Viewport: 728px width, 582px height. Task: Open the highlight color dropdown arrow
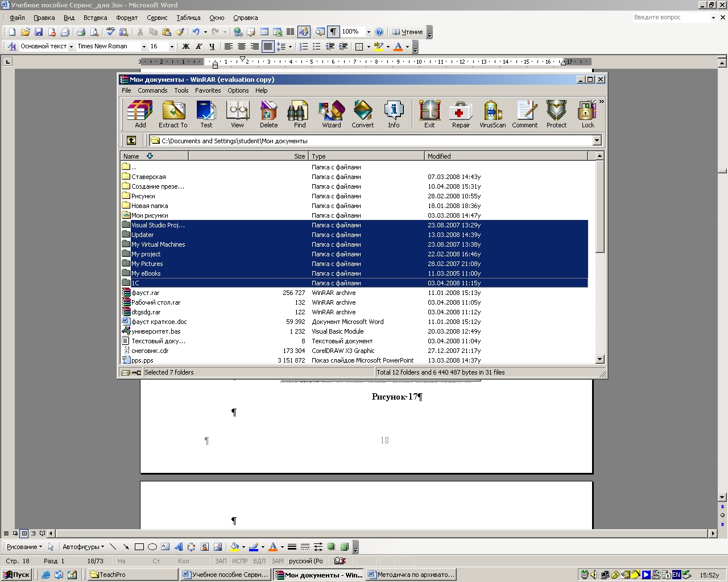click(388, 47)
